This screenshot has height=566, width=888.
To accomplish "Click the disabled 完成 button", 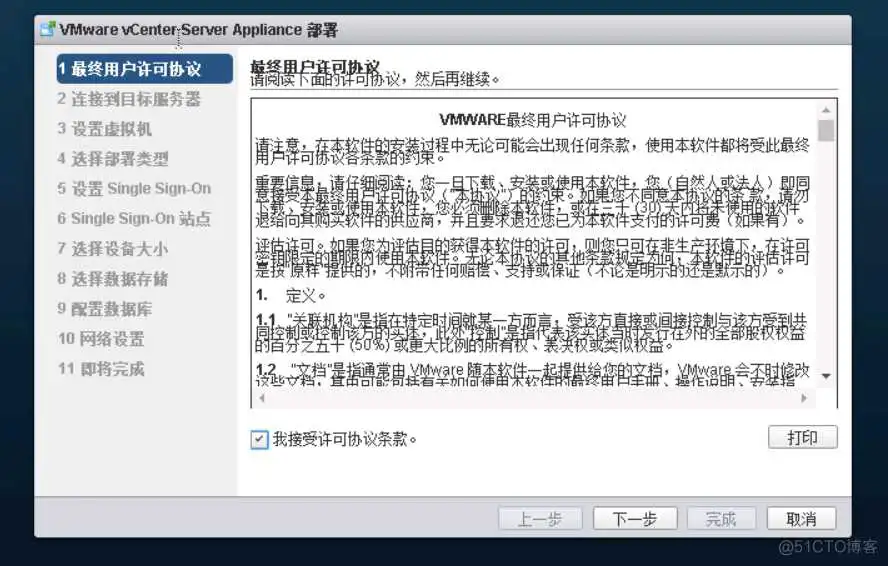I will [721, 518].
